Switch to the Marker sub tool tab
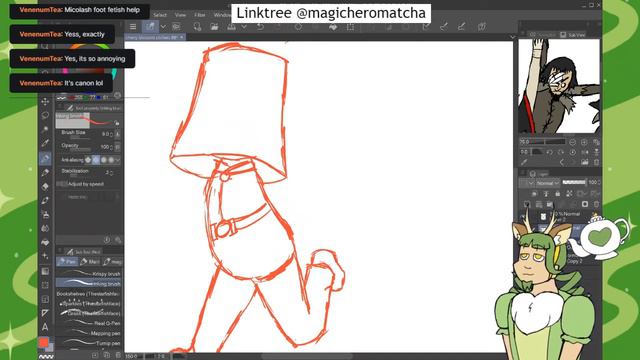The height and width of the screenshot is (360, 640). tap(89, 262)
